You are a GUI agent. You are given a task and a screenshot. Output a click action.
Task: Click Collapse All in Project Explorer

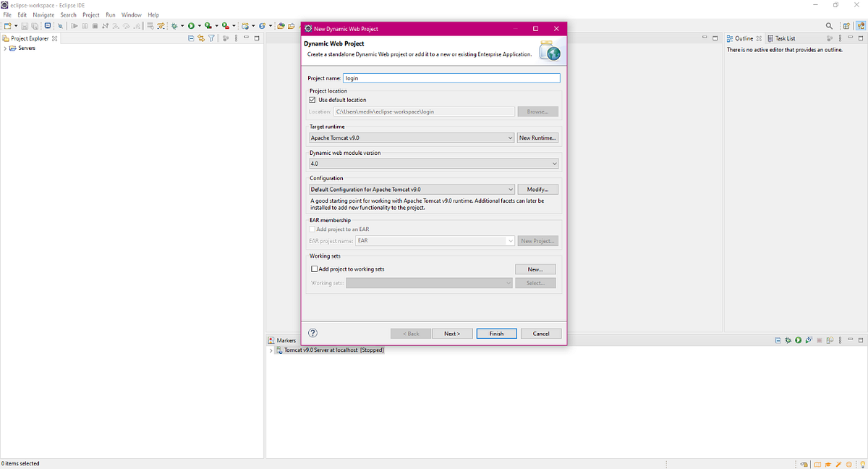(190, 38)
